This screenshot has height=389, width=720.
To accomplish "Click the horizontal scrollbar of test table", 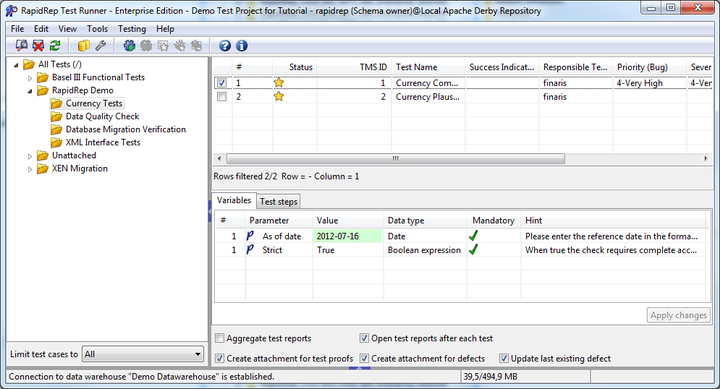I will click(395, 158).
